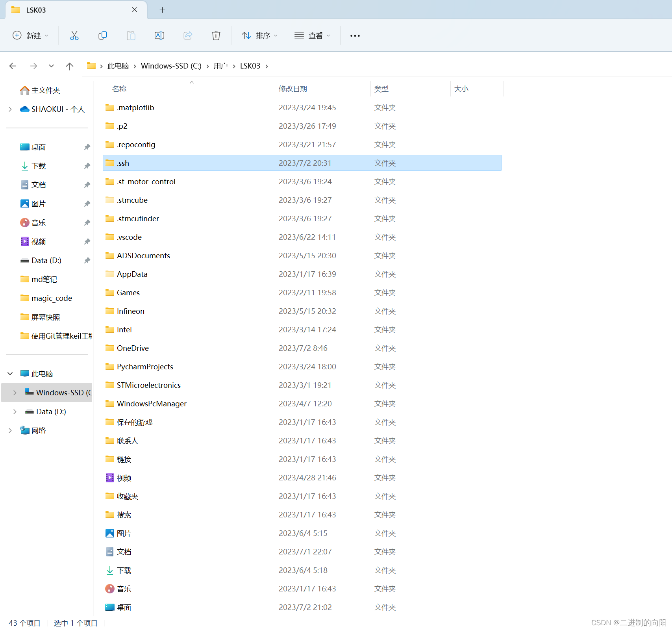Add a new tab with plus icon
This screenshot has height=630, width=672.
(162, 10)
